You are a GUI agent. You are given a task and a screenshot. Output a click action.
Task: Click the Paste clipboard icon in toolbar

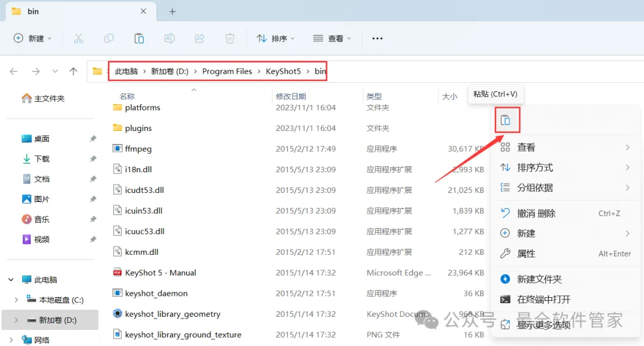coord(139,39)
